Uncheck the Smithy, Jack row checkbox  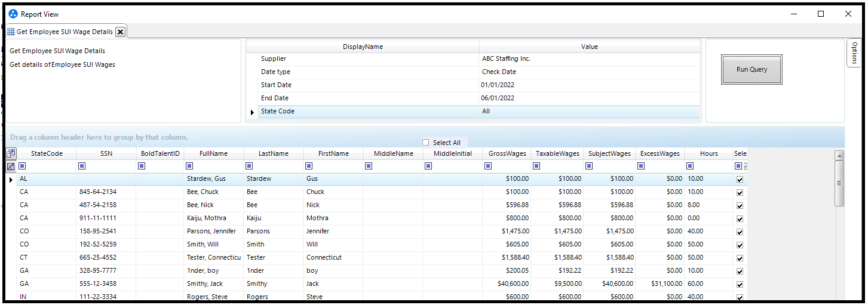click(740, 284)
